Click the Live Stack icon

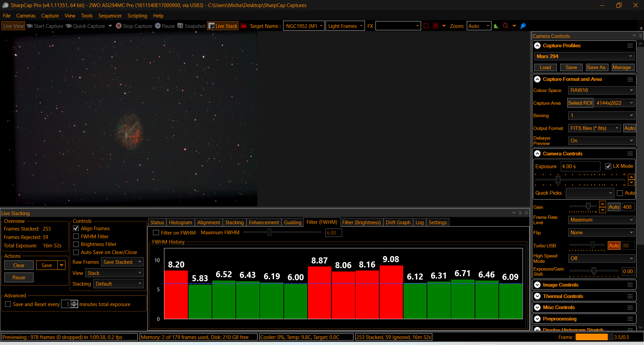[x=211, y=26]
